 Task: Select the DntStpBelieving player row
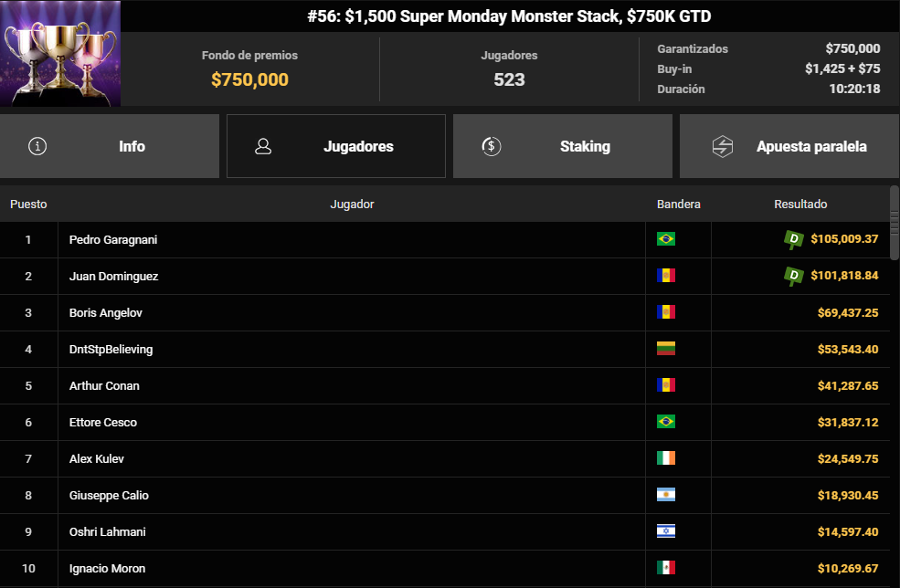pos(445,350)
